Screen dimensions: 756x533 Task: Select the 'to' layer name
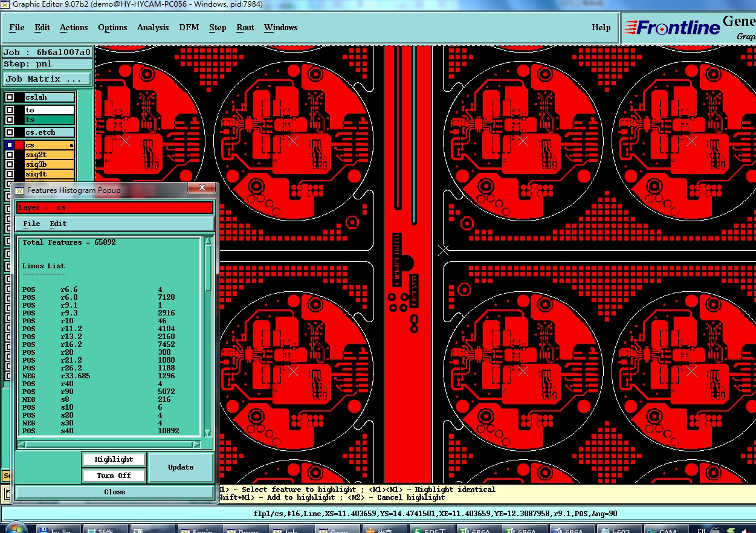coord(49,110)
